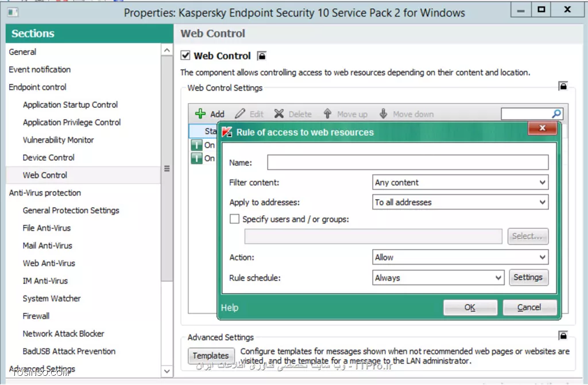The image size is (588, 385).
Task: Click the sections list scroll up arrow
Action: 167,50
